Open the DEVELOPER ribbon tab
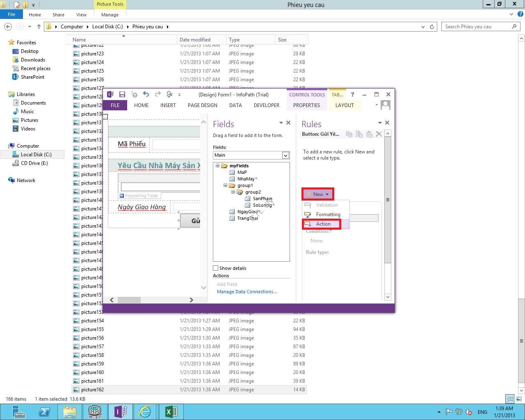 pyautogui.click(x=266, y=105)
